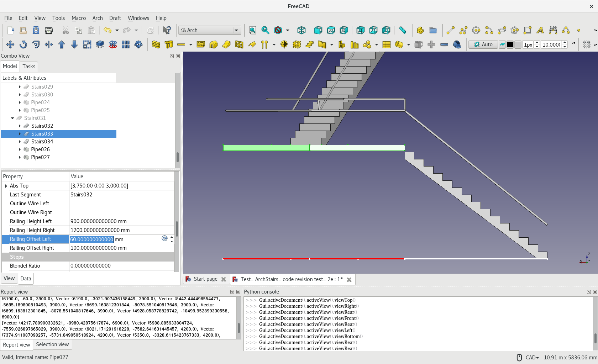Open the CAD navigation style dropdown
The image size is (598, 364).
[x=532, y=358]
